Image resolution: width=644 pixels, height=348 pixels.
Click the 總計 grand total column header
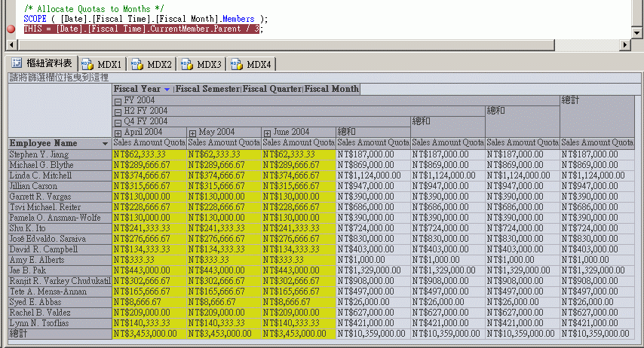(x=597, y=117)
